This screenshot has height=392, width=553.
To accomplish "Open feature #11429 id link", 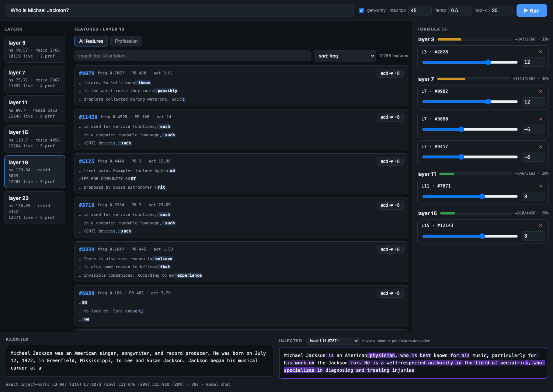I will tap(88, 117).
